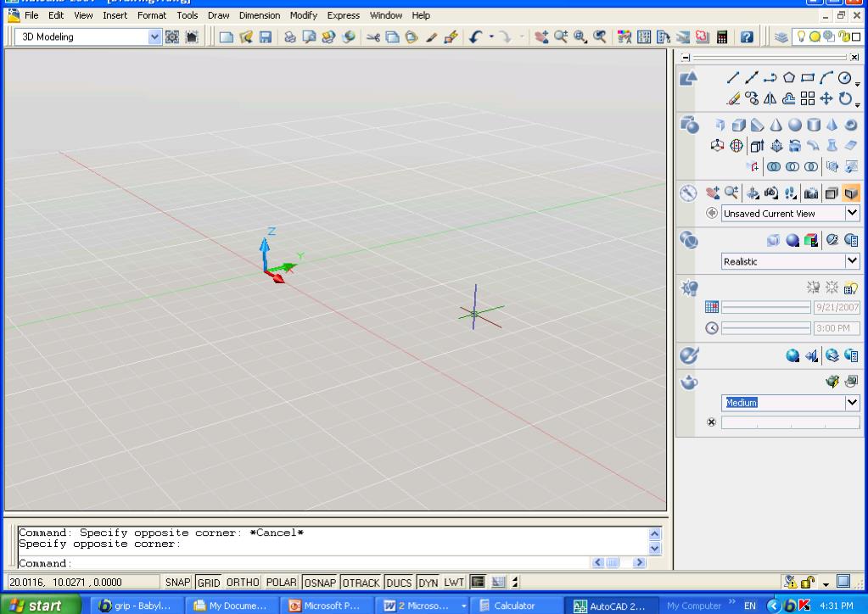Select the Presspull tool
The height and width of the screenshot is (614, 868).
coord(776,146)
